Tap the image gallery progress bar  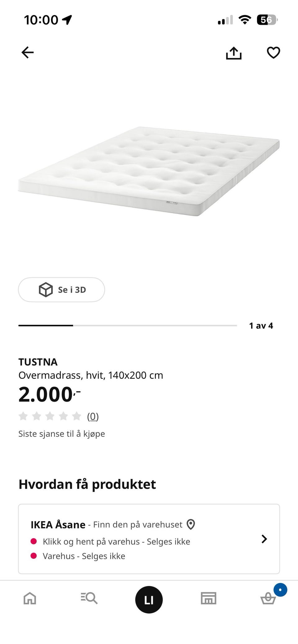tap(128, 325)
